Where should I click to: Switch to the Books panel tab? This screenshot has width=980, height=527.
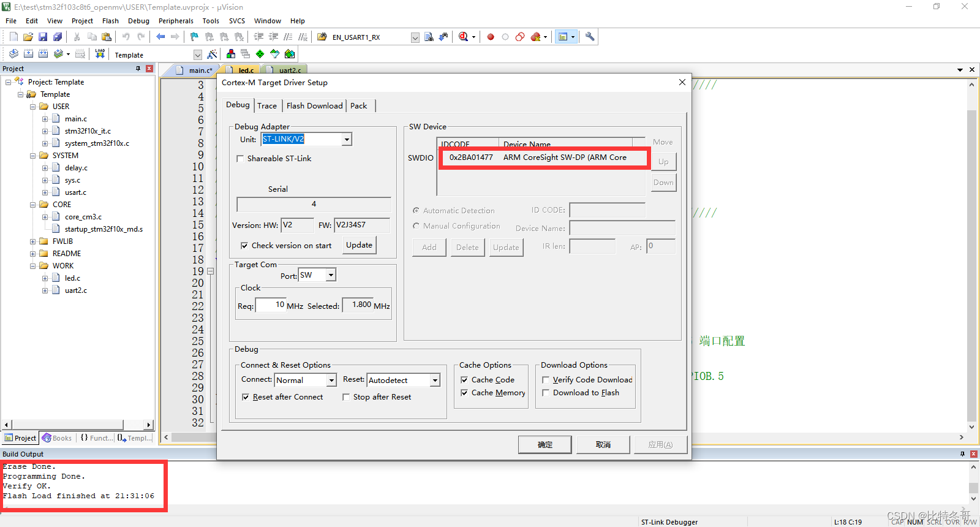[57, 438]
